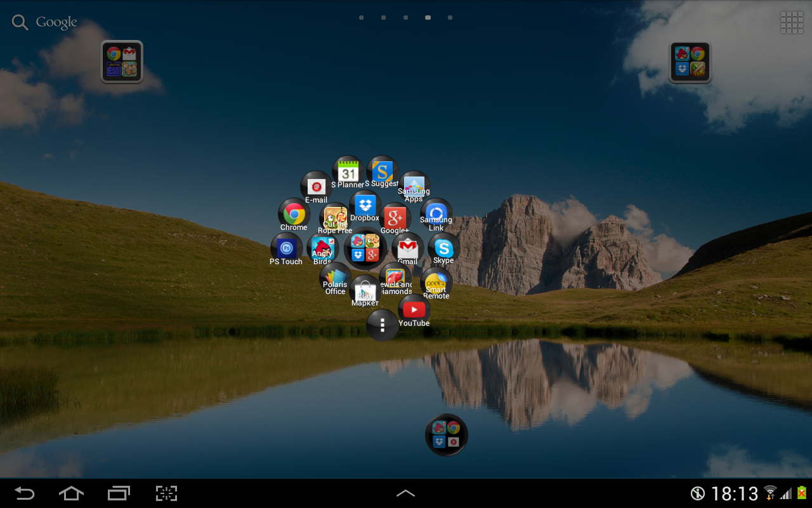Viewport: 812px width, 508px height.
Task: Show recent apps
Action: (x=119, y=493)
